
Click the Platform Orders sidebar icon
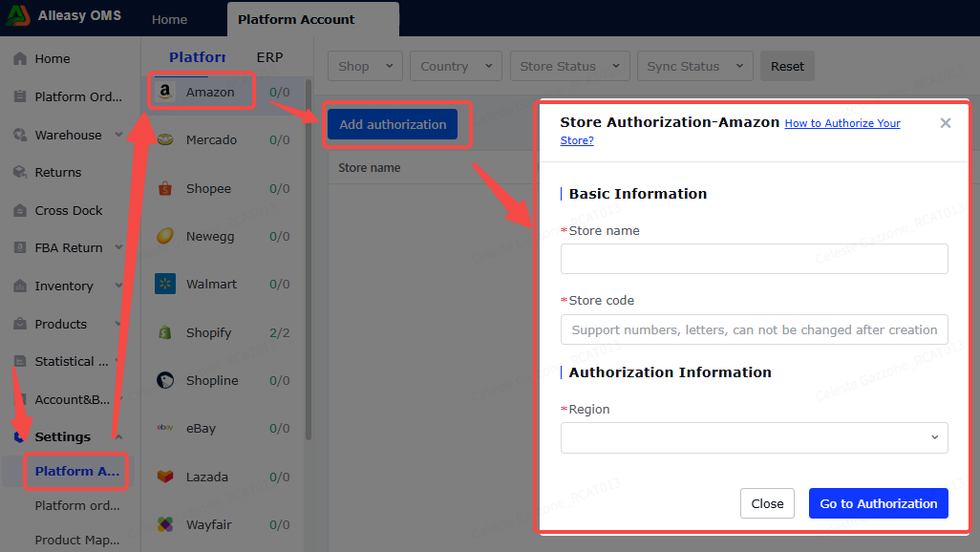coord(20,96)
